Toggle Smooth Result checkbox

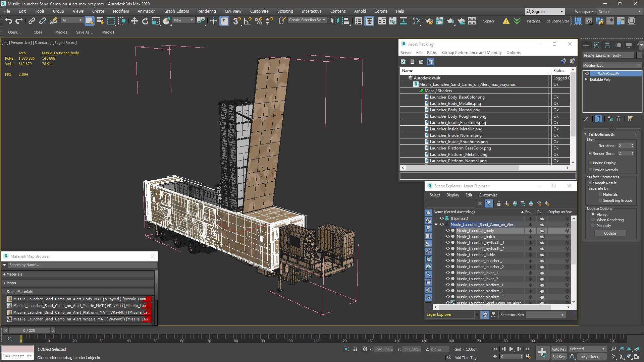pos(591,183)
